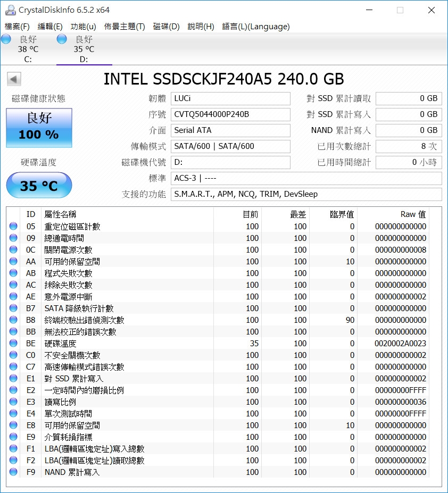This screenshot has height=493, width=448.
Task: Click the status icon for attribute AB
Action: (13, 273)
